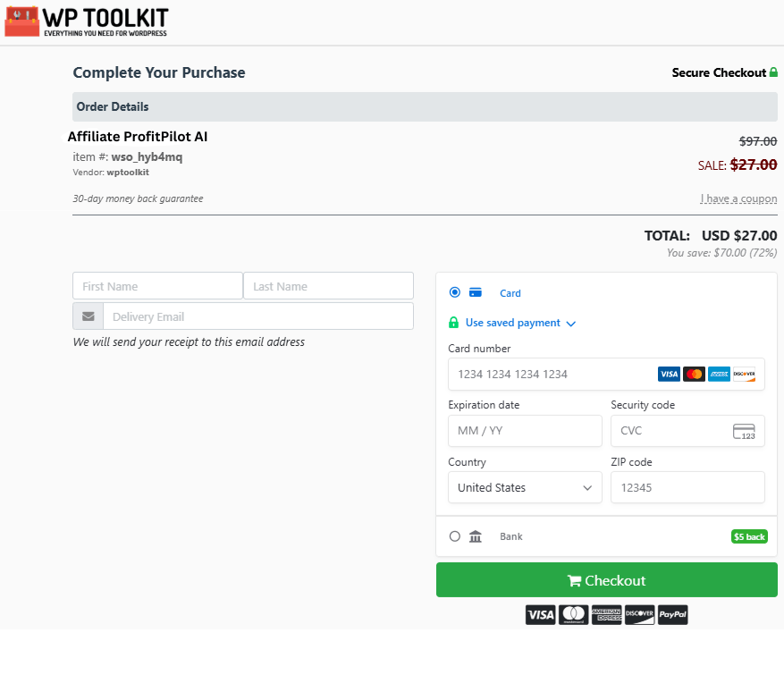The height and width of the screenshot is (675, 784).
Task: Focus the Card number field
Action: coord(606,374)
